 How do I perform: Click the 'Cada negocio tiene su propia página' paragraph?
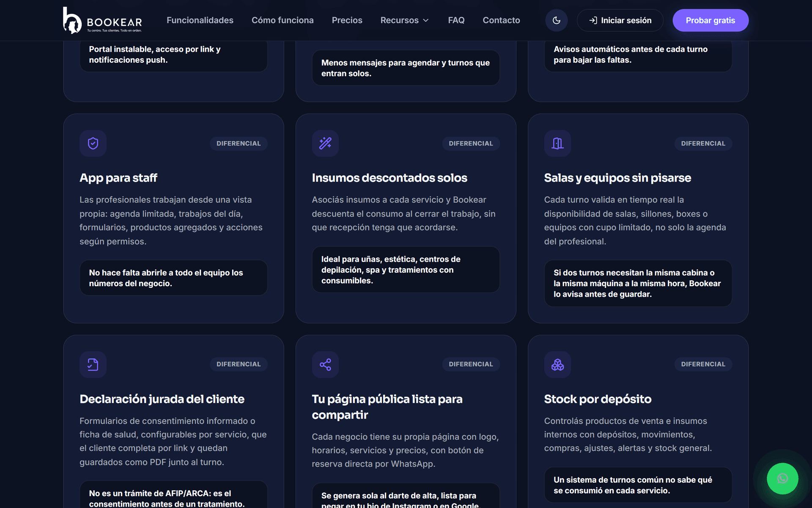click(x=406, y=450)
